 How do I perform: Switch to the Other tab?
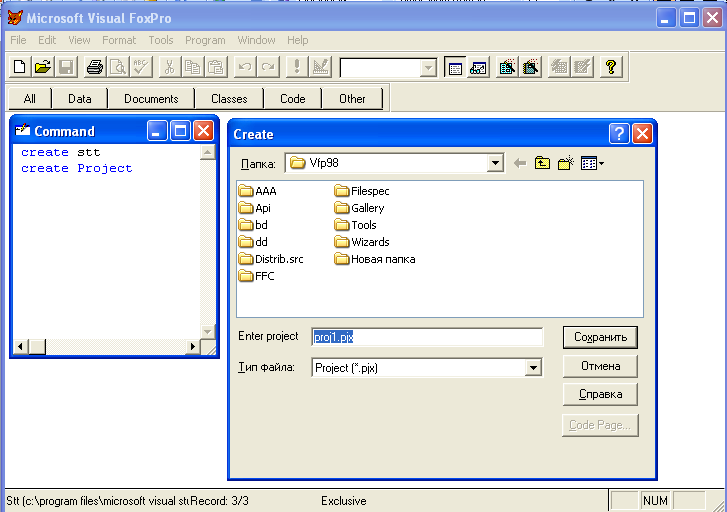(x=352, y=99)
